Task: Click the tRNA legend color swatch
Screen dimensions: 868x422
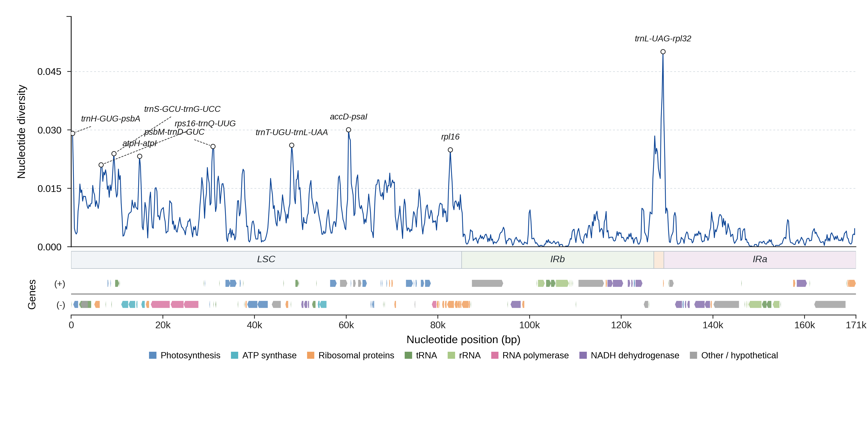Action: (x=408, y=355)
